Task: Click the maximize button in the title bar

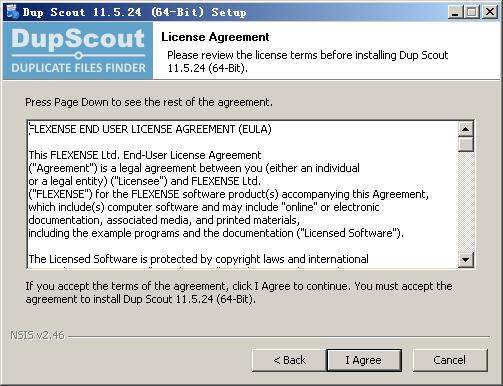Action: point(472,12)
